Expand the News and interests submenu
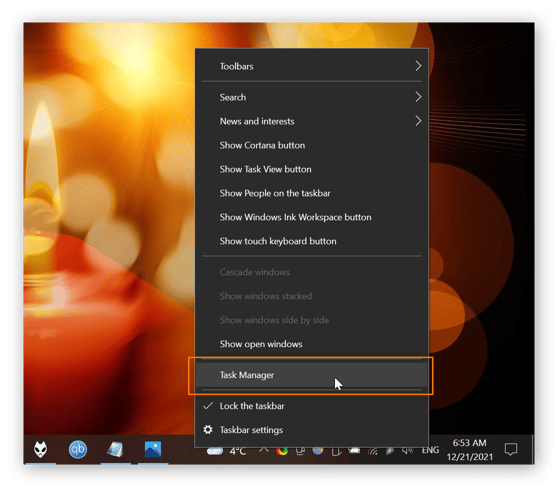 point(312,121)
